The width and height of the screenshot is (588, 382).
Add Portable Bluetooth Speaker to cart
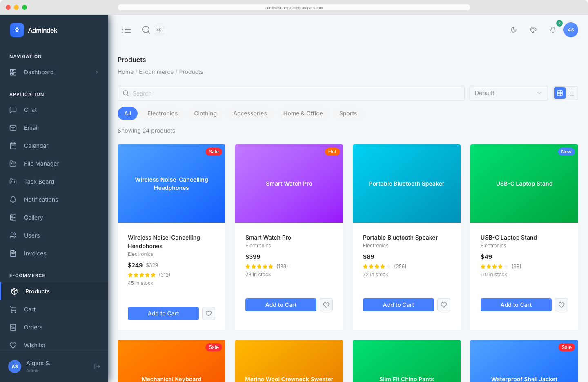tap(399, 305)
